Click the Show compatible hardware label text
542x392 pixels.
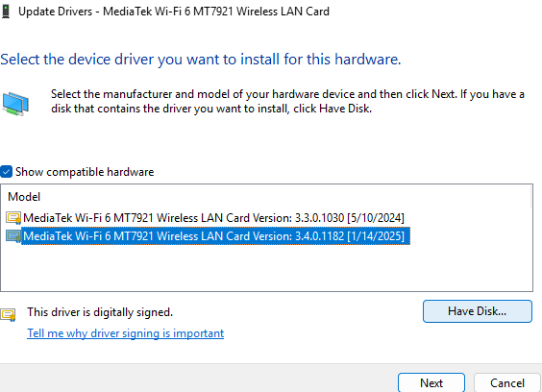pyautogui.click(x=85, y=172)
